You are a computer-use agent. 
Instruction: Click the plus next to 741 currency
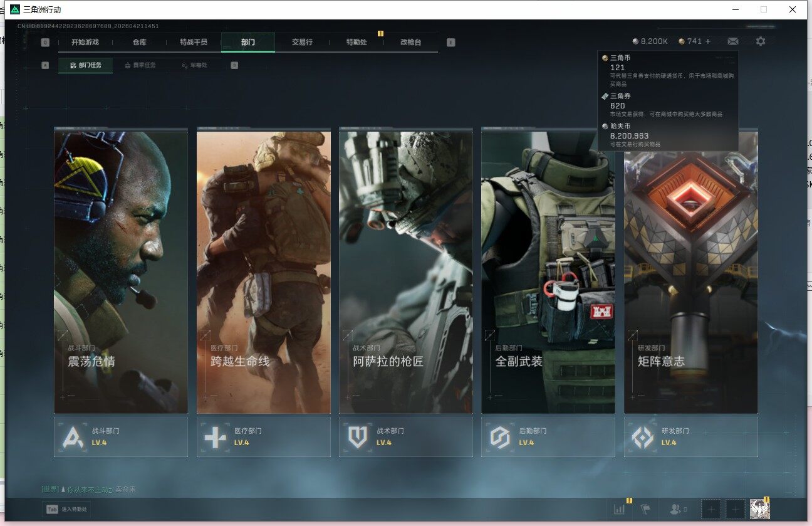coord(708,41)
